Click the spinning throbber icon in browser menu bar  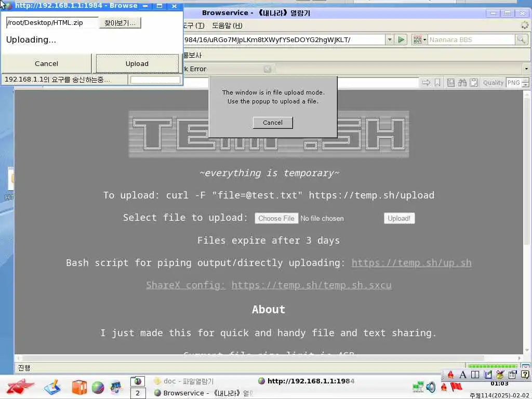525,25
